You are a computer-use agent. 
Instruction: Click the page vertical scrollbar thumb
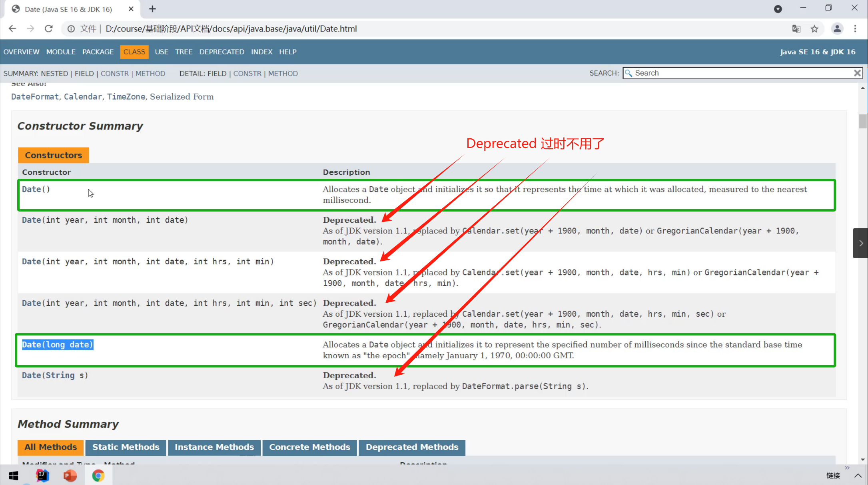tap(862, 121)
